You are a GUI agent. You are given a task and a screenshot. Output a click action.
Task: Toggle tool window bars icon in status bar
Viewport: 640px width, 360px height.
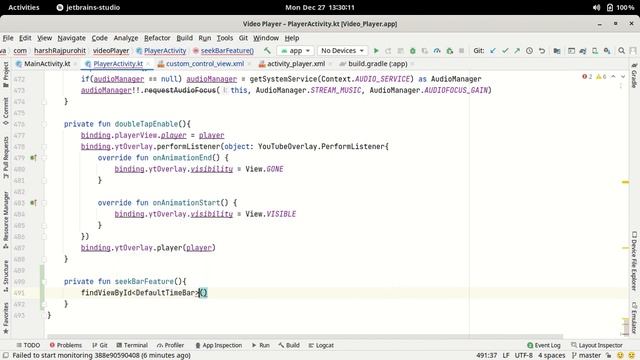coord(6,355)
